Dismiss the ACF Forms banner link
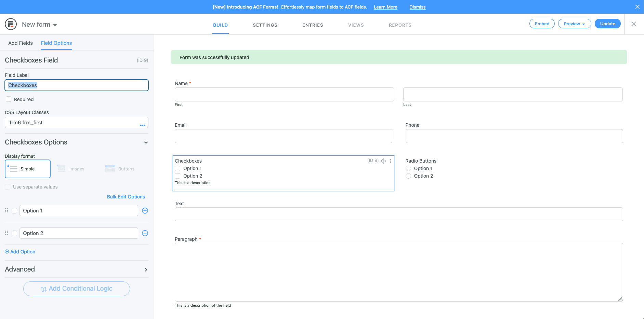 [x=418, y=7]
